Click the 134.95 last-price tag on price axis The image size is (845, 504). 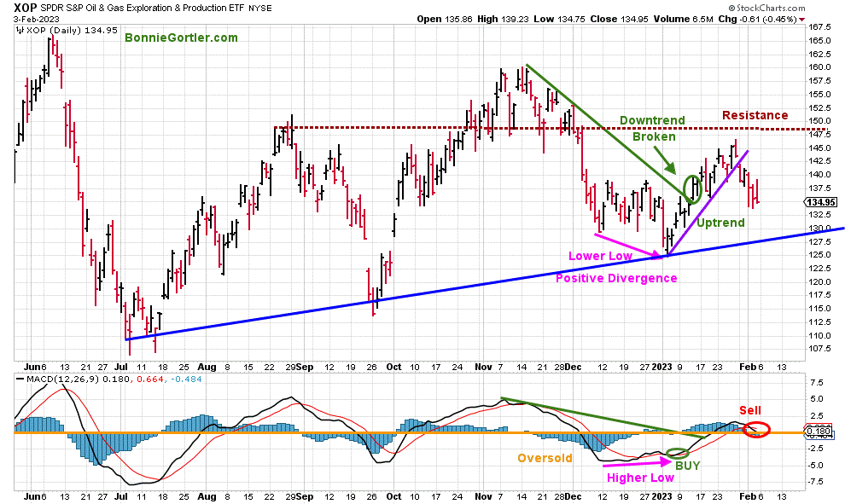click(821, 202)
